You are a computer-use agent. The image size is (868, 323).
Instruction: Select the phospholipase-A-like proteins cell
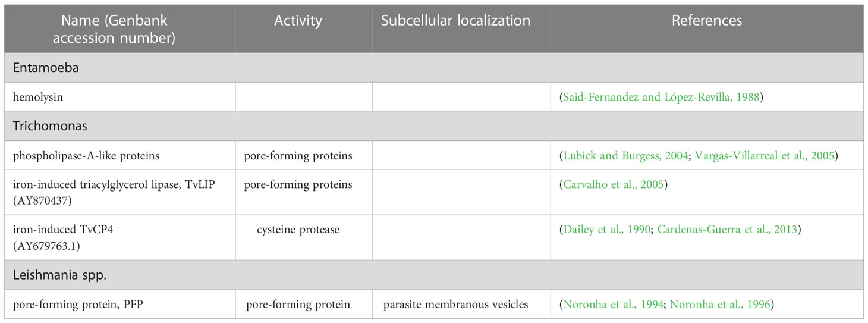coord(119,156)
